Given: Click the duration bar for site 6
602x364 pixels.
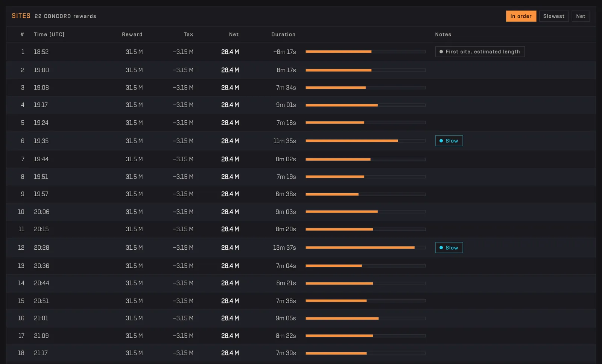Looking at the screenshot, I should tap(365, 141).
